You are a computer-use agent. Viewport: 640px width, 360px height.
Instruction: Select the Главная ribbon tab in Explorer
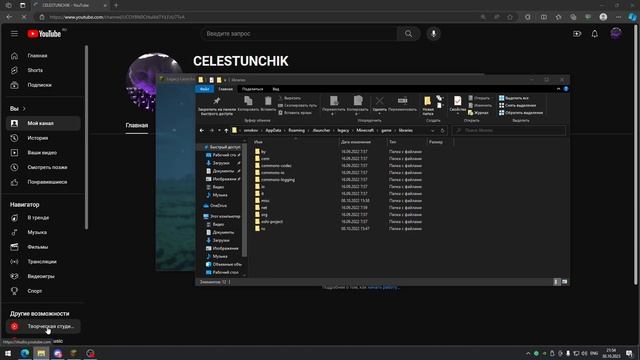click(225, 89)
